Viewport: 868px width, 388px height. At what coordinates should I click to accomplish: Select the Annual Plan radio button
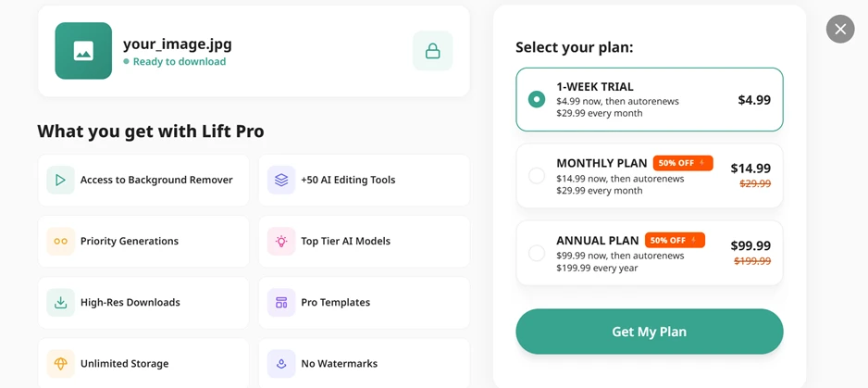(x=537, y=254)
